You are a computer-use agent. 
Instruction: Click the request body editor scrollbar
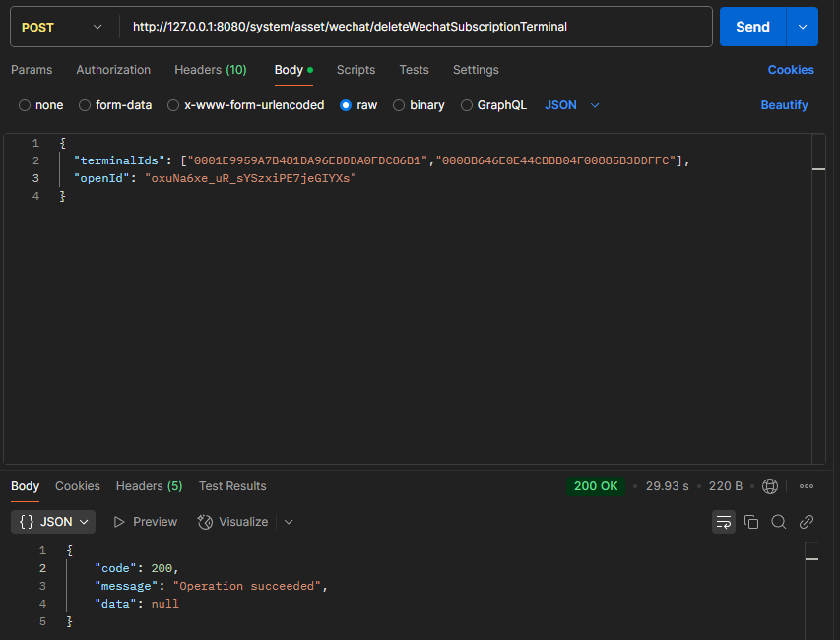(x=818, y=295)
